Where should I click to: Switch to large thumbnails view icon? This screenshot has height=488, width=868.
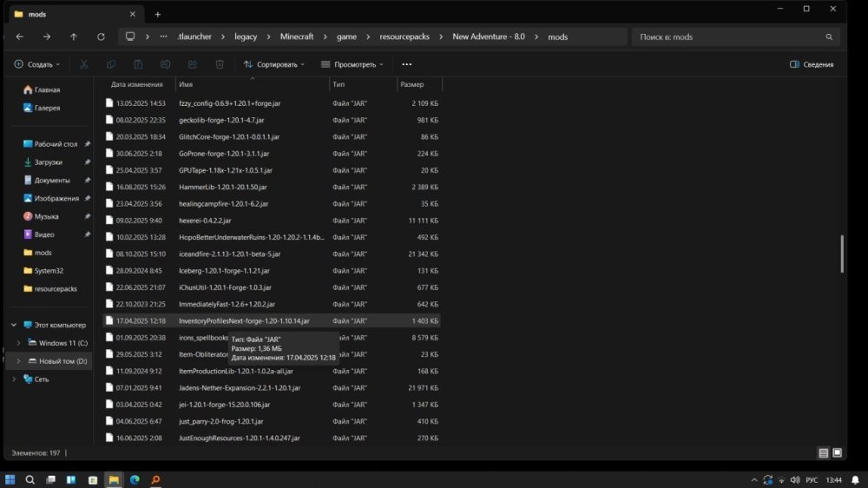(837, 452)
